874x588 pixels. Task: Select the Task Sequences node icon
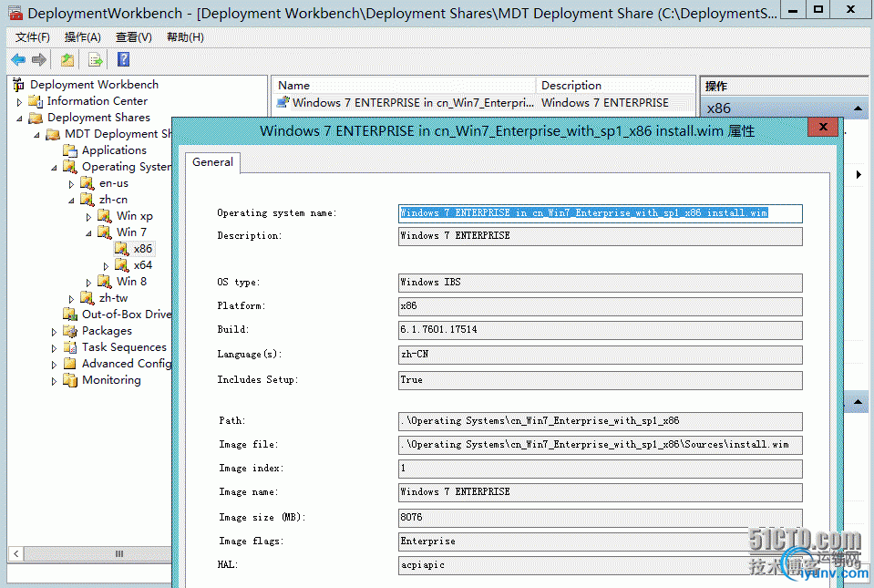tap(70, 347)
